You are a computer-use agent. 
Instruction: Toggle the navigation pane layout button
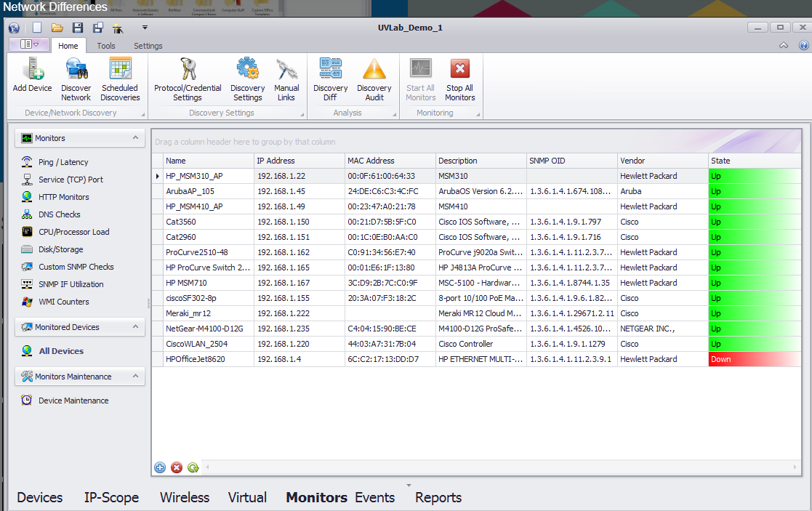click(x=29, y=44)
